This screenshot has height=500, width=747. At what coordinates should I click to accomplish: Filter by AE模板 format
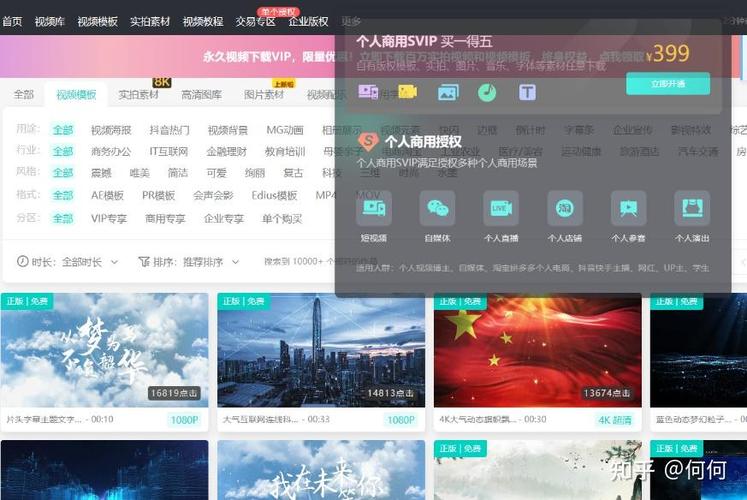tap(108, 195)
